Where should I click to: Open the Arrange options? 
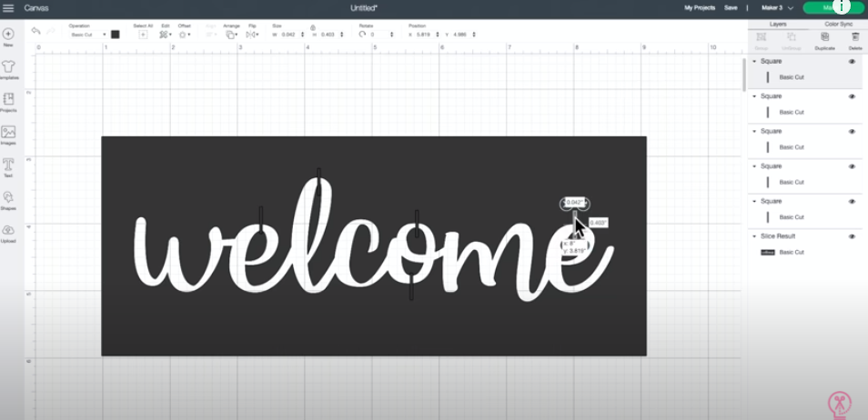231,35
